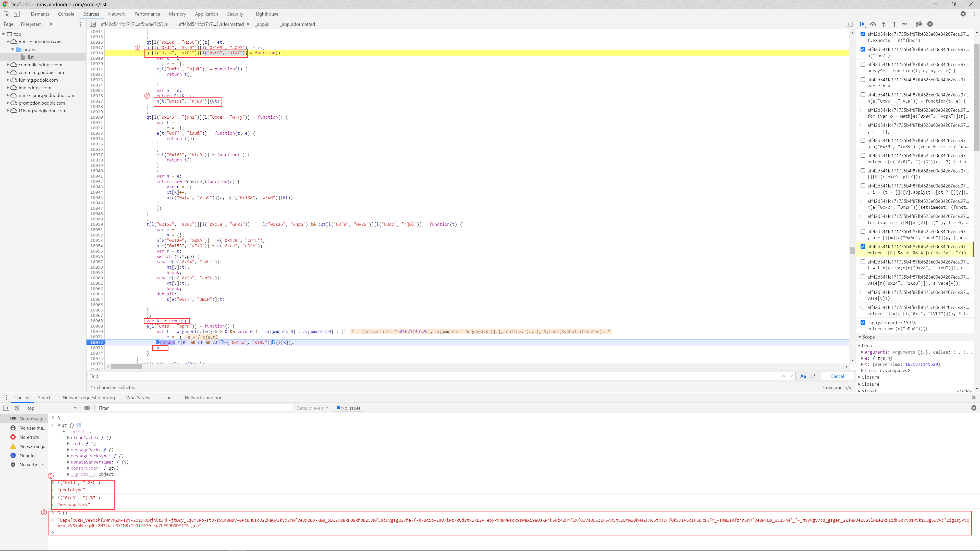Jump to next find result arrow
Screen dimensions: 980x551
[791, 376]
